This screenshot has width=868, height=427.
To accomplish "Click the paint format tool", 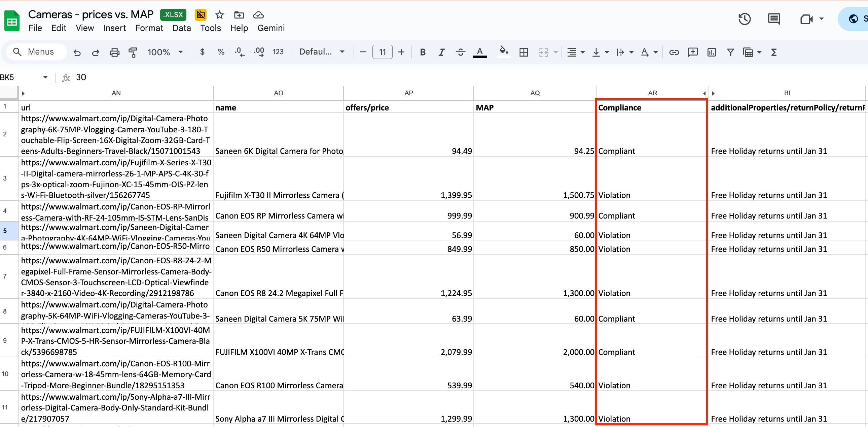I will tap(134, 52).
